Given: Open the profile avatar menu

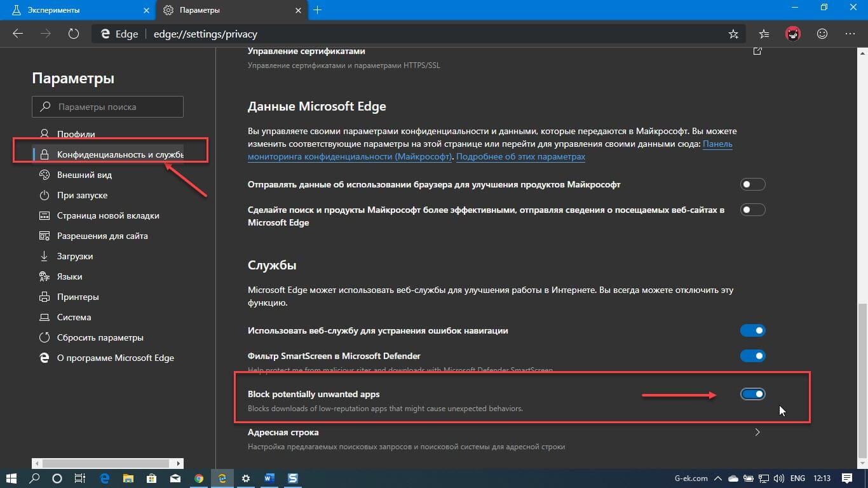Looking at the screenshot, I should [x=793, y=34].
